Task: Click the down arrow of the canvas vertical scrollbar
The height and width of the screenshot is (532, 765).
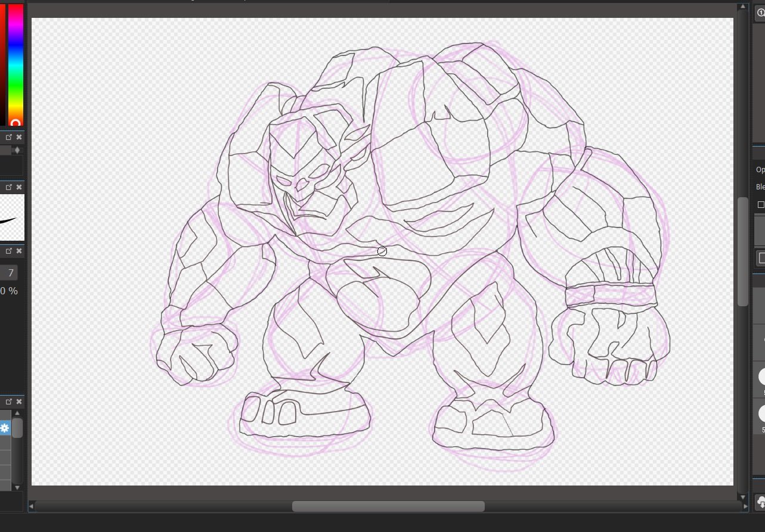Action: pos(742,496)
